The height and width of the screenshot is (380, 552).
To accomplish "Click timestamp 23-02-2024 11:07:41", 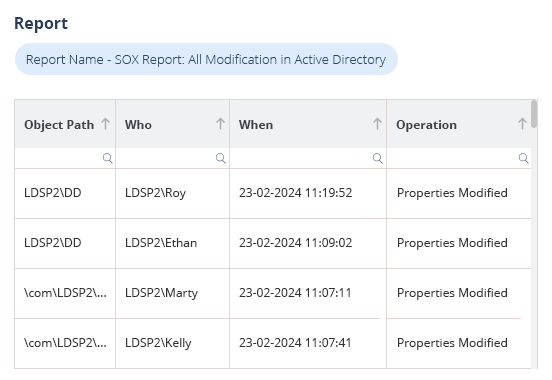I will click(x=295, y=343).
